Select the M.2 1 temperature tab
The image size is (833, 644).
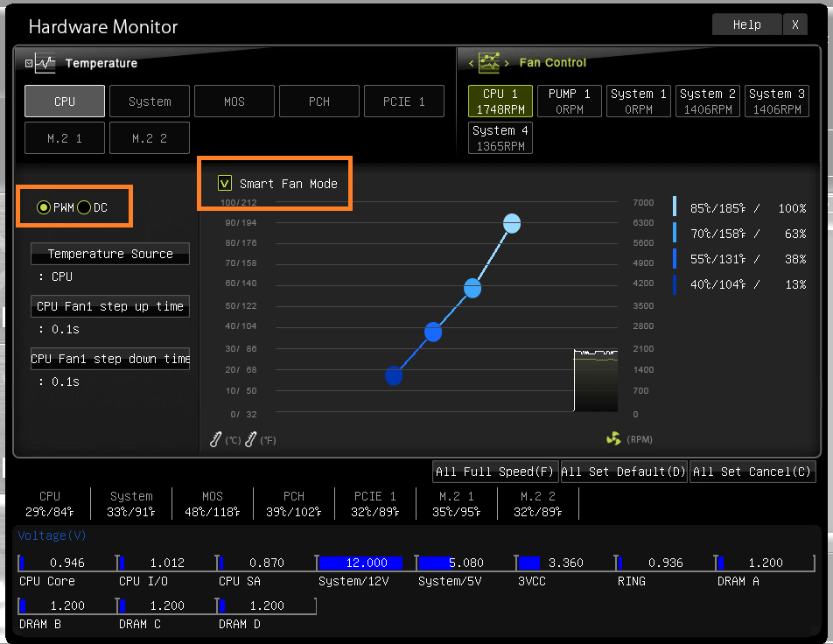pos(65,138)
